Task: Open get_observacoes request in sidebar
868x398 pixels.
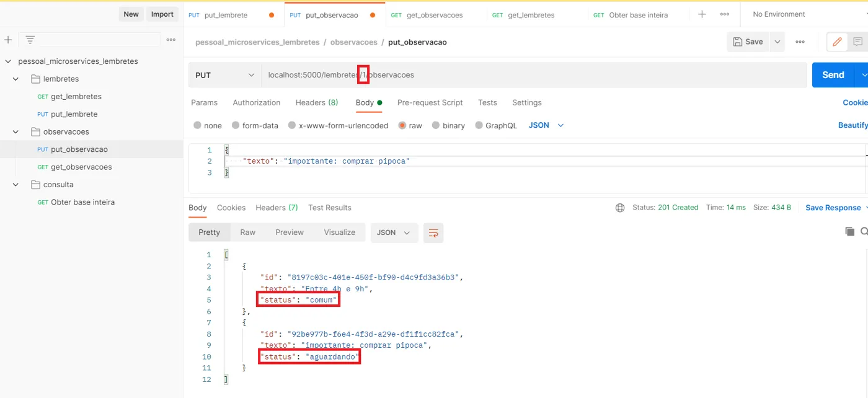Action: click(x=74, y=167)
